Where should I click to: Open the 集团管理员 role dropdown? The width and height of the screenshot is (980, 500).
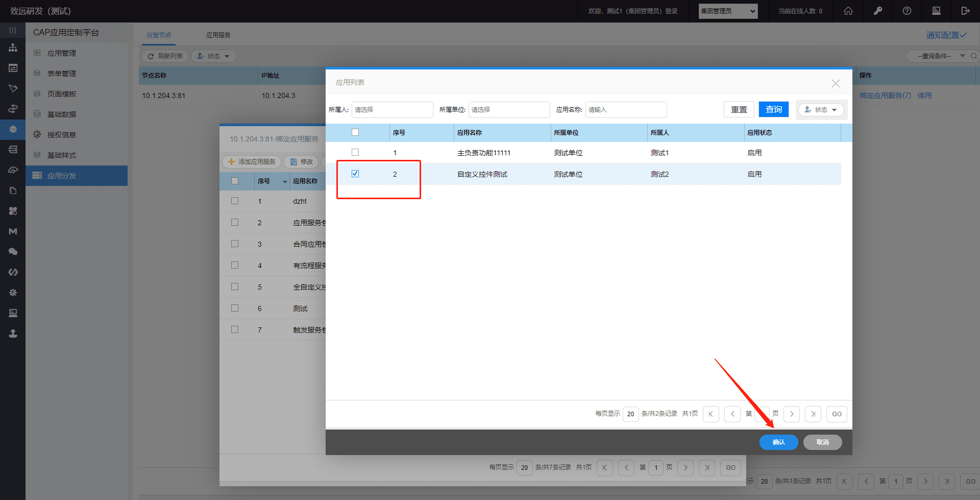tap(728, 11)
